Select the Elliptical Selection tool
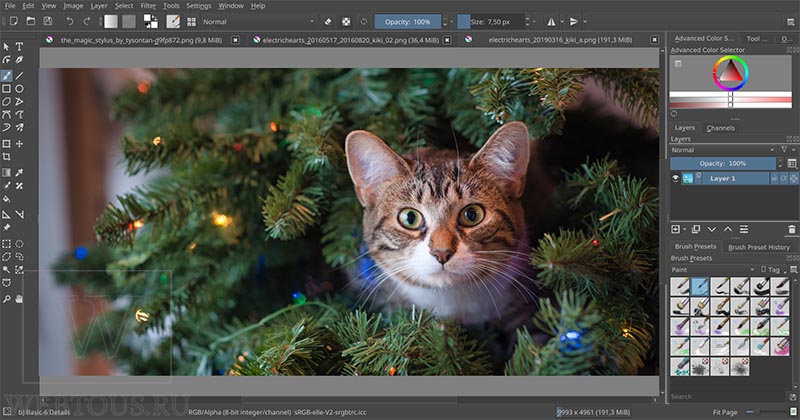The width and height of the screenshot is (800, 420). pyautogui.click(x=19, y=244)
